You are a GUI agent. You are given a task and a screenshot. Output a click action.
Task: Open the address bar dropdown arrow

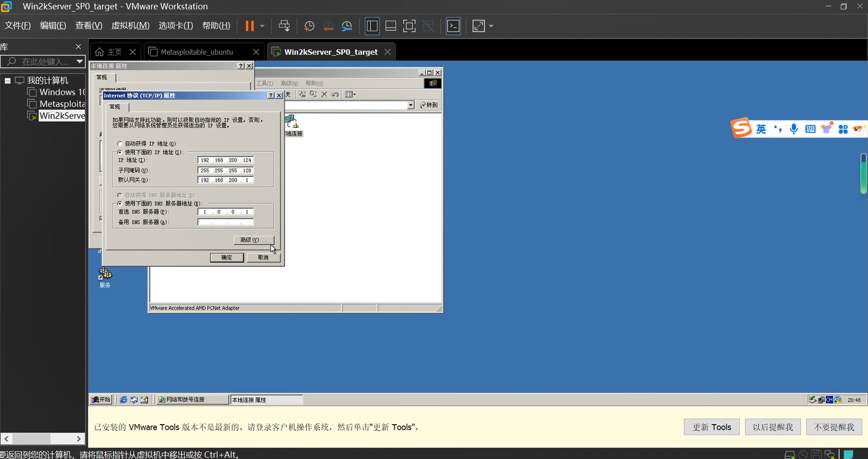411,105
